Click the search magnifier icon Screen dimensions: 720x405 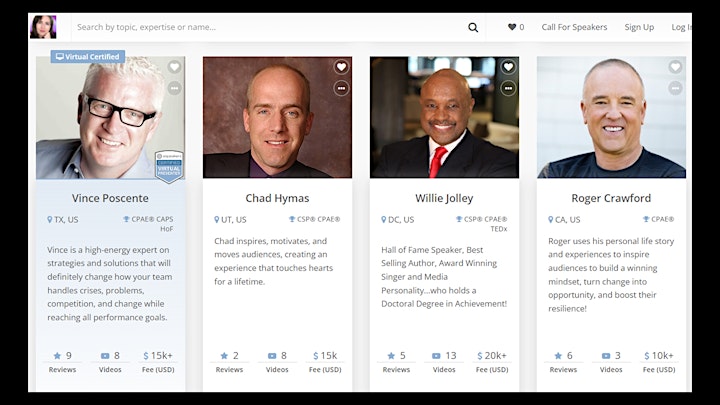coord(473,28)
